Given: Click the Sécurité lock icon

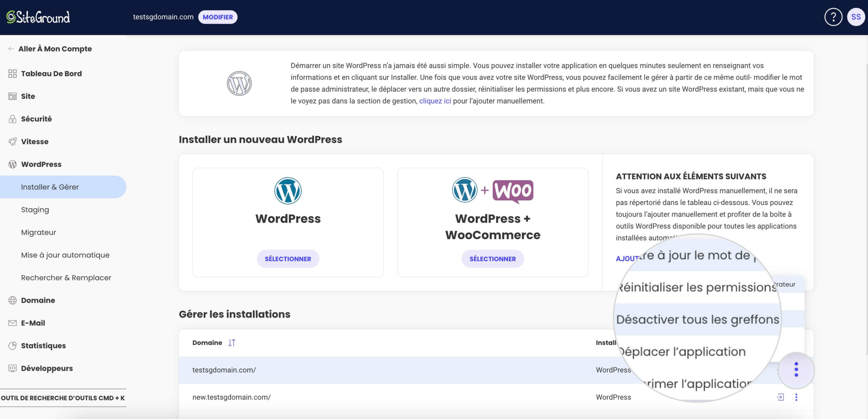Looking at the screenshot, I should (x=13, y=119).
